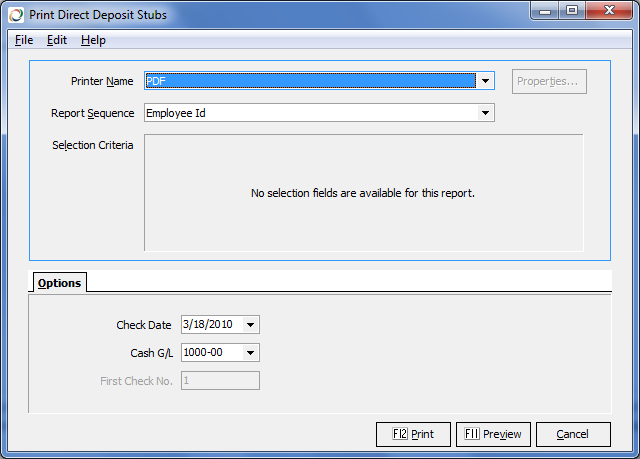Screen dimensions: 640x459
Task: Open the Help menu
Action: point(93,40)
